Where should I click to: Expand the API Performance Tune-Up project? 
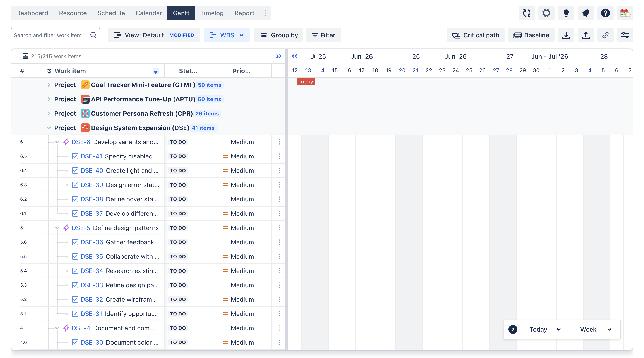pyautogui.click(x=49, y=99)
